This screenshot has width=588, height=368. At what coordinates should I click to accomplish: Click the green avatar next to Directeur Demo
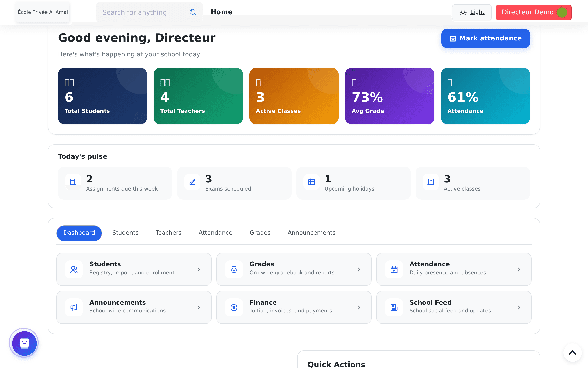pos(562,12)
